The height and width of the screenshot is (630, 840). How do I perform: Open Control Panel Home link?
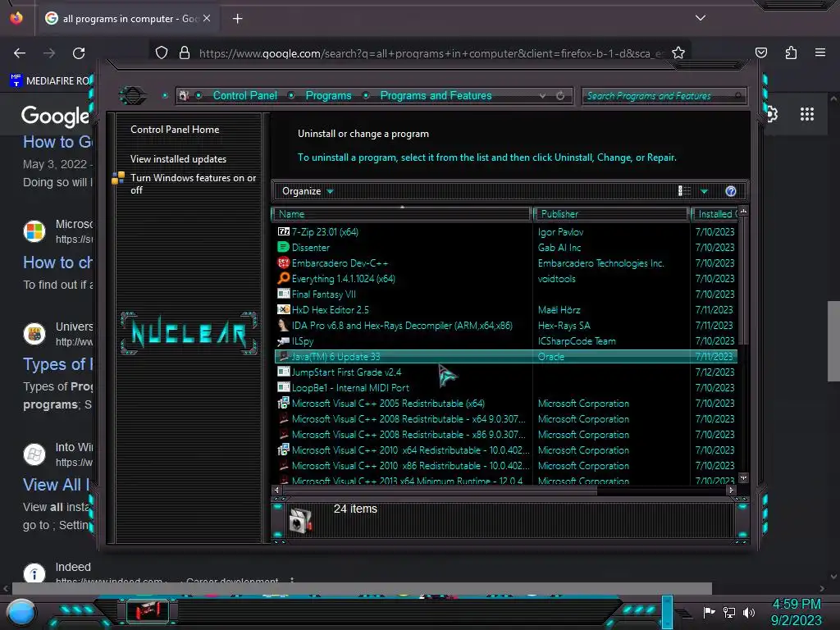175,129
